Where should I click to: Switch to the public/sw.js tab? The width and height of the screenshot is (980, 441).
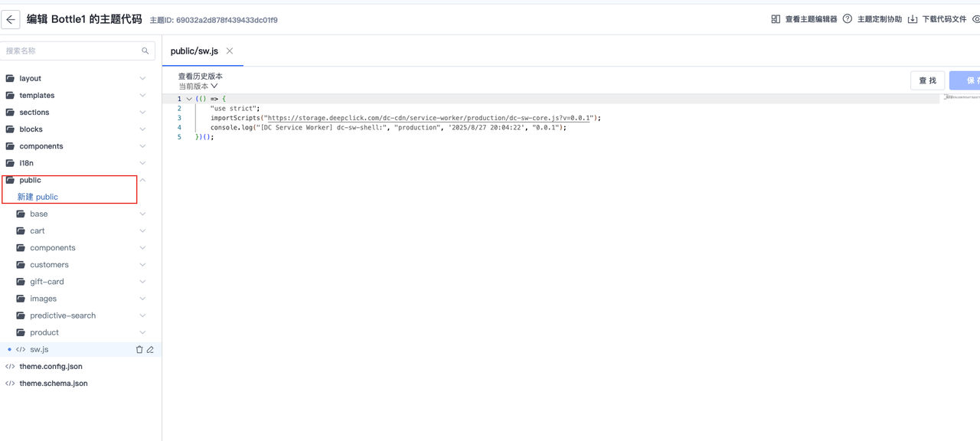pyautogui.click(x=194, y=51)
